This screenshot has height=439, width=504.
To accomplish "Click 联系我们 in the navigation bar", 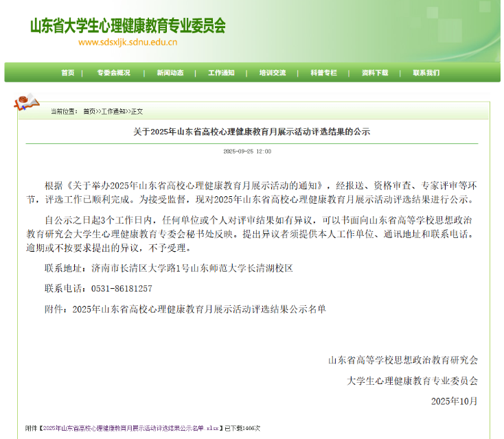I will [x=426, y=73].
